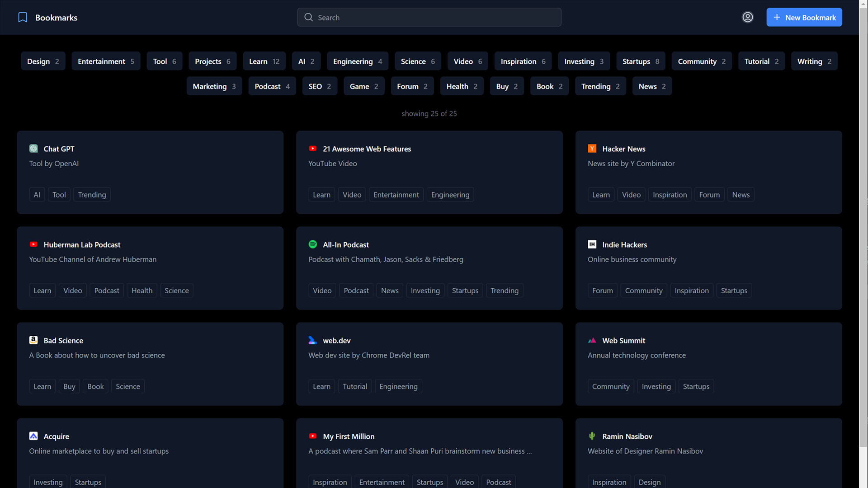Viewport: 868px width, 488px height.
Task: Filter by Community in the tag bar
Action: click(702, 61)
